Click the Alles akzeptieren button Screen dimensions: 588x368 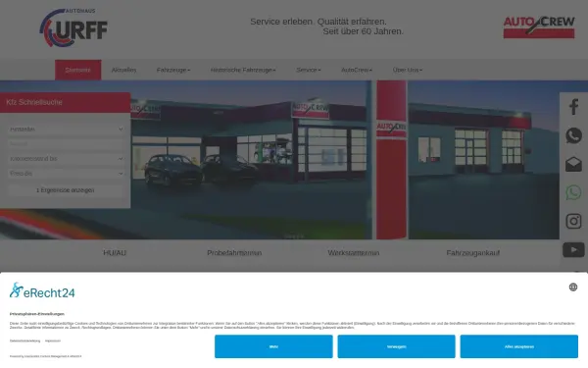point(519,346)
